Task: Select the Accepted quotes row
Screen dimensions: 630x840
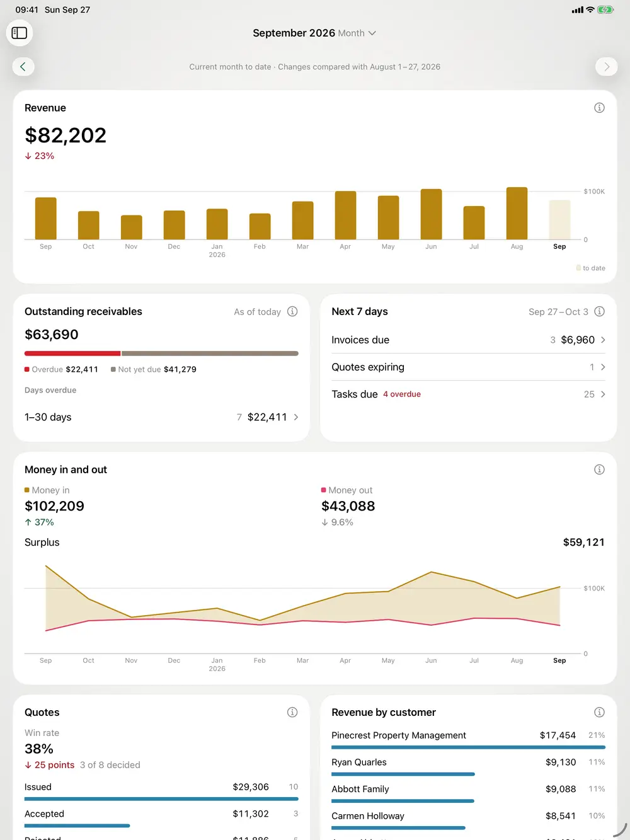Action: [x=161, y=819]
